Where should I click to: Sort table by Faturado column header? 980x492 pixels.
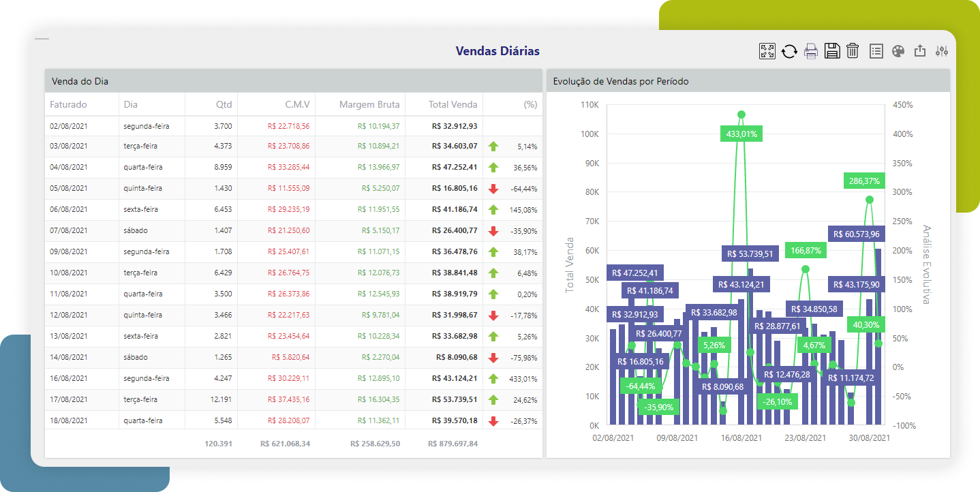pos(68,105)
